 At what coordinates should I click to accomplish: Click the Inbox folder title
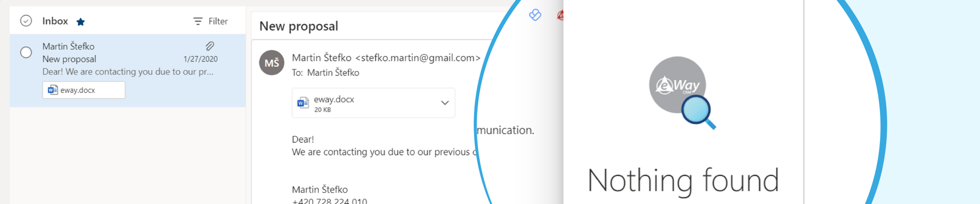(x=55, y=21)
